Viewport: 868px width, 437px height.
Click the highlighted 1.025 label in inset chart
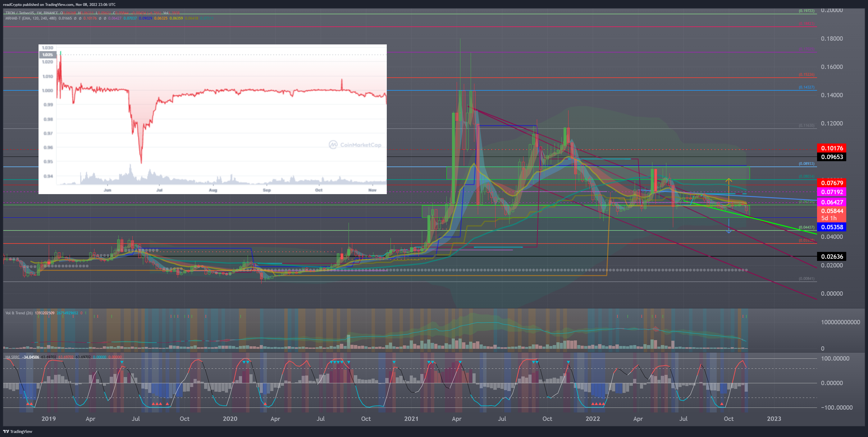48,55
